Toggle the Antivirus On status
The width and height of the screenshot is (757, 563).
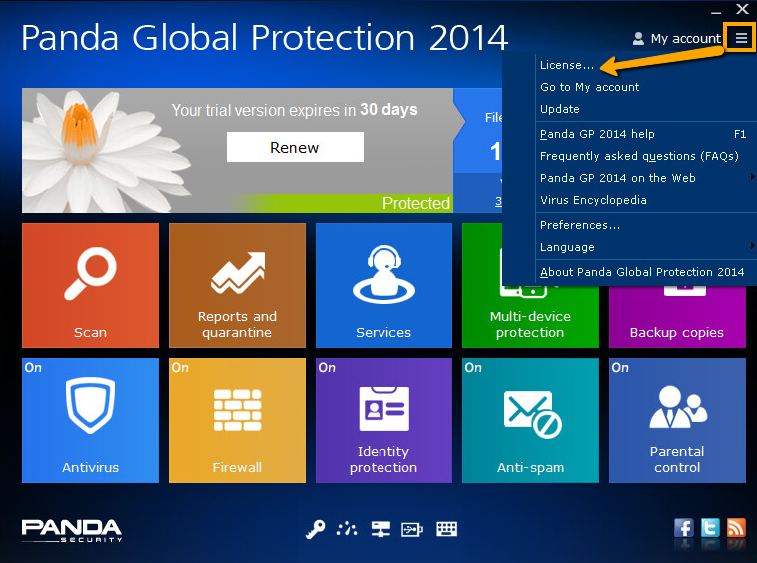coord(33,368)
